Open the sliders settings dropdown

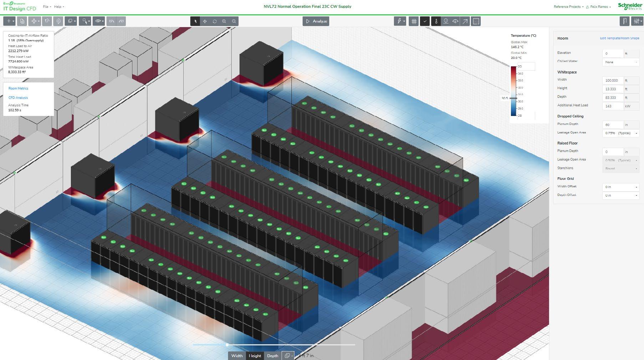(x=637, y=21)
